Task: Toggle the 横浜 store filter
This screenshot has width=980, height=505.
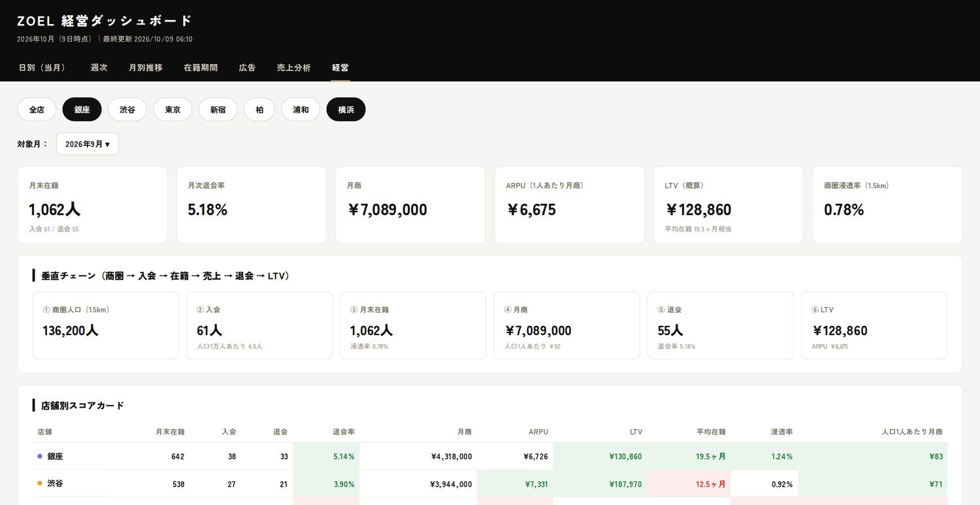Action: pyautogui.click(x=346, y=110)
